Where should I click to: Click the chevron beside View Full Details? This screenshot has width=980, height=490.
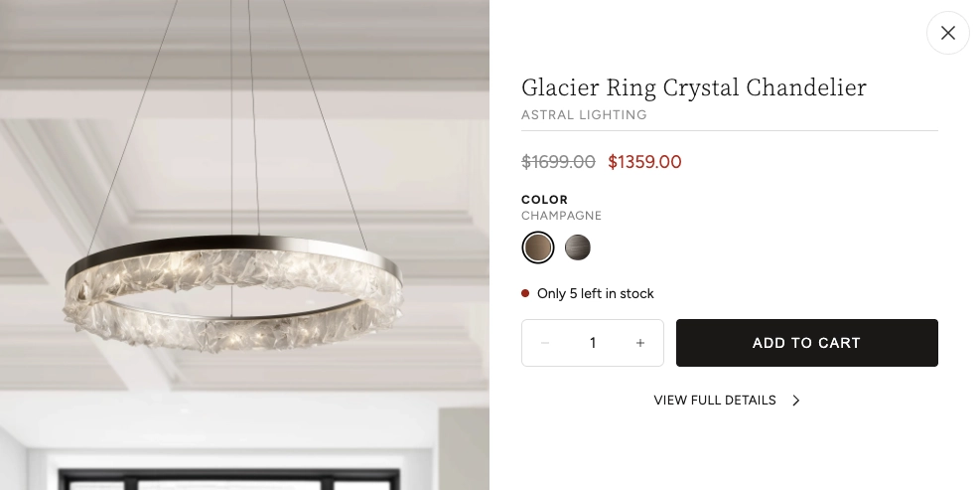[x=796, y=401]
